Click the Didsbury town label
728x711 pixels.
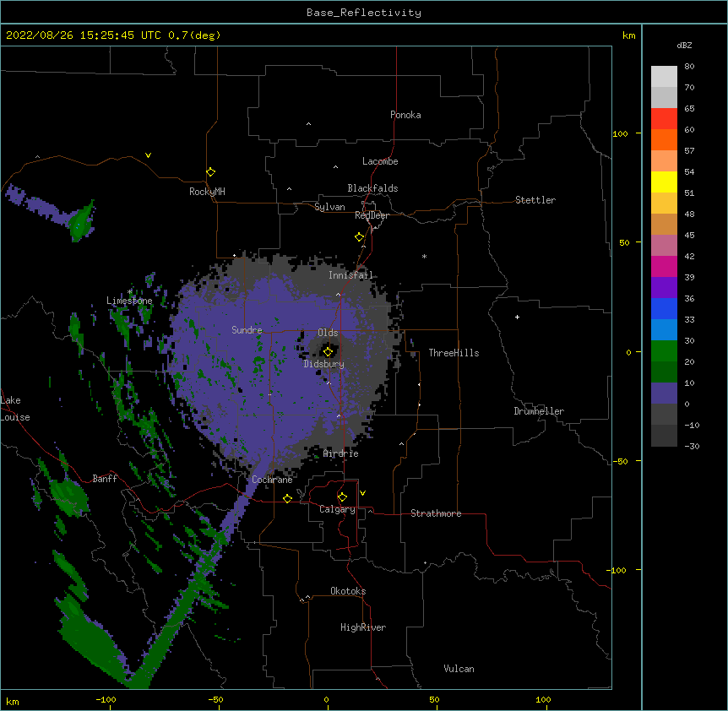(x=324, y=364)
